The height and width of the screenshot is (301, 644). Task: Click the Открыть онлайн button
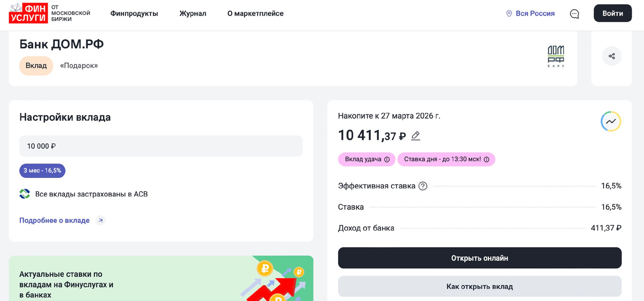[x=480, y=258]
